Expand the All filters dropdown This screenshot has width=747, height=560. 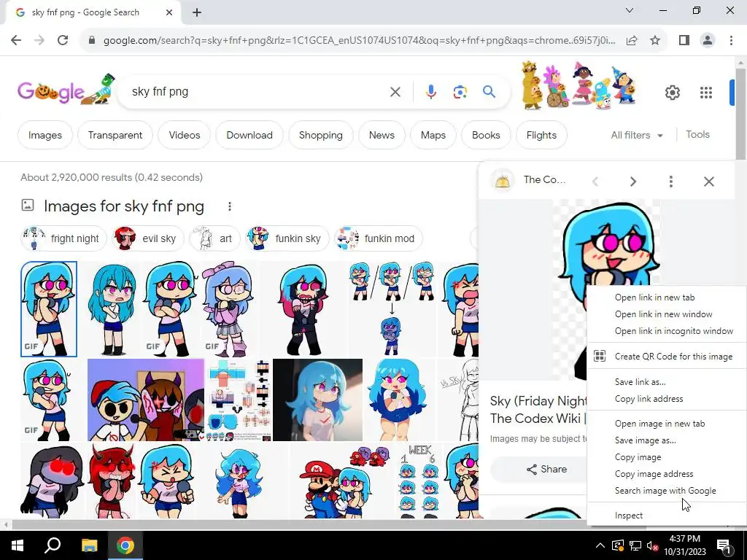(637, 135)
